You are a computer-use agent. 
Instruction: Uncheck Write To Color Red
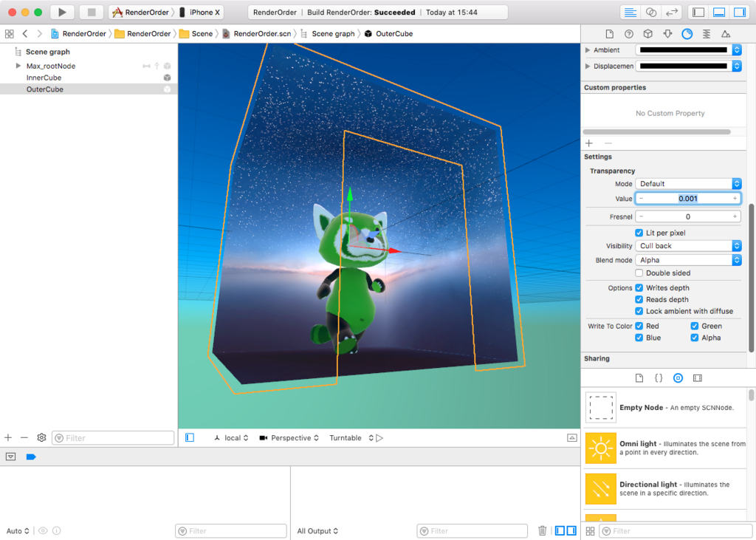coord(639,327)
